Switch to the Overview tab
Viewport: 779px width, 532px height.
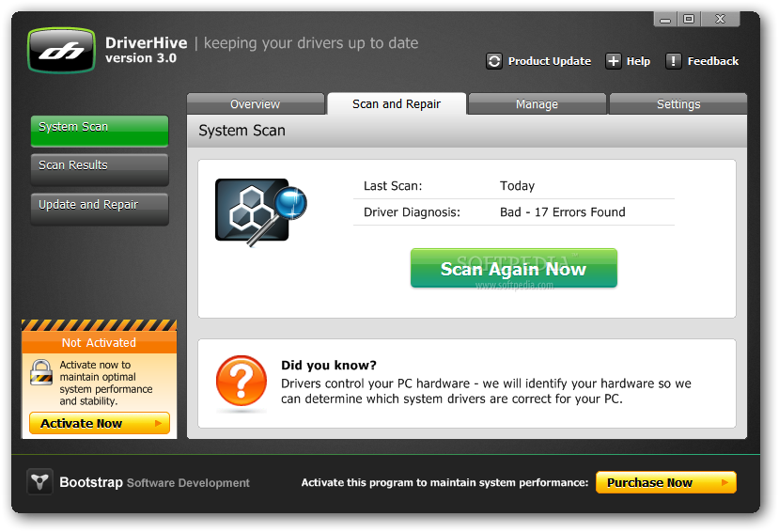pyautogui.click(x=256, y=103)
